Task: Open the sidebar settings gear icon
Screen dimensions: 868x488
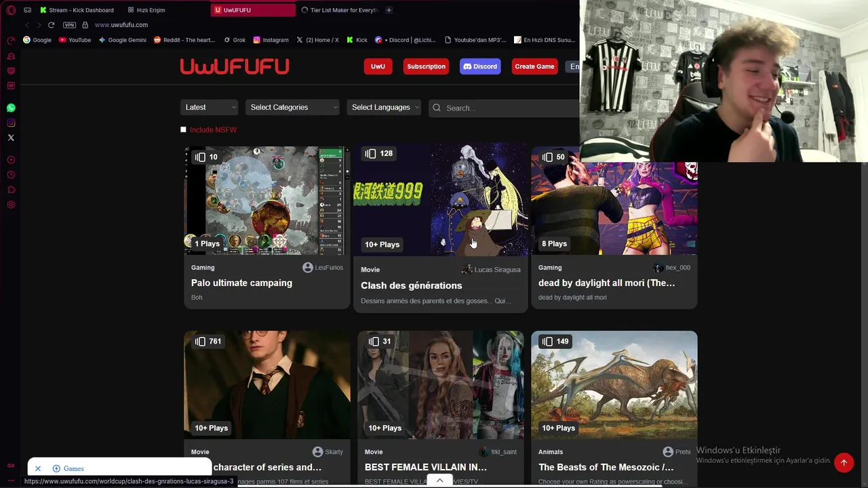Action: click(11, 205)
